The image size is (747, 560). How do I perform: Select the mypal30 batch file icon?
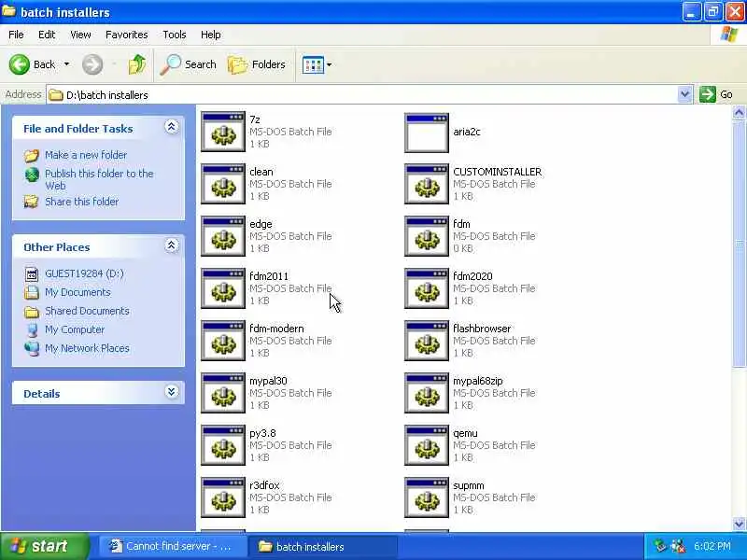(223, 394)
